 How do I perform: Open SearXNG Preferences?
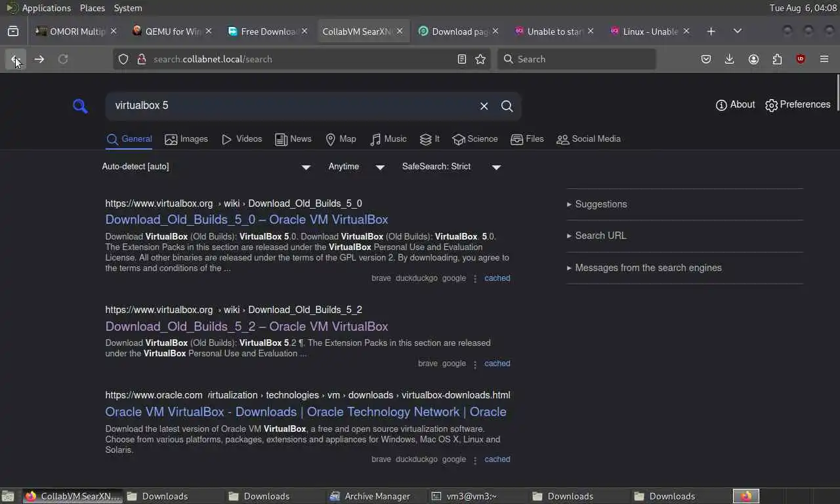(797, 105)
